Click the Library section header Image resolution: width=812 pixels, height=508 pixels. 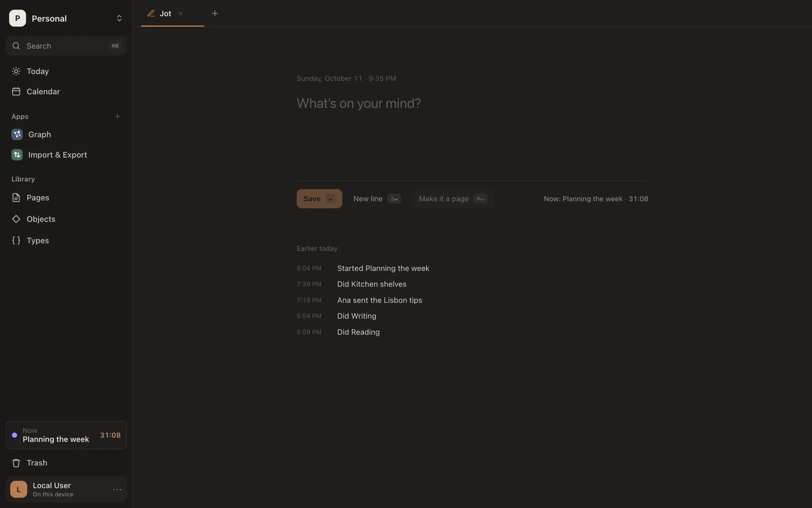click(23, 179)
